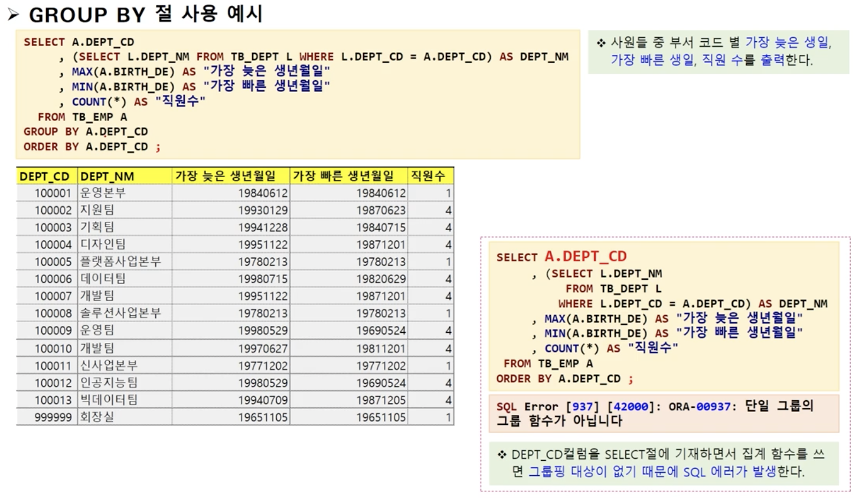The image size is (862, 504).
Task: Click the slide title "GROUP BY 절 사용 예시"
Action: pyautogui.click(x=145, y=14)
